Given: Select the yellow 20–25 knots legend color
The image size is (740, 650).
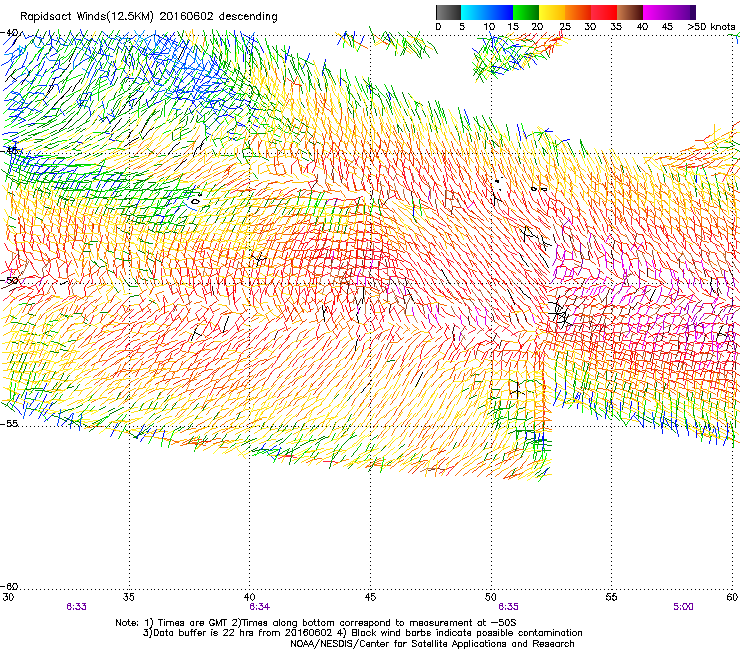Looking at the screenshot, I should [552, 12].
